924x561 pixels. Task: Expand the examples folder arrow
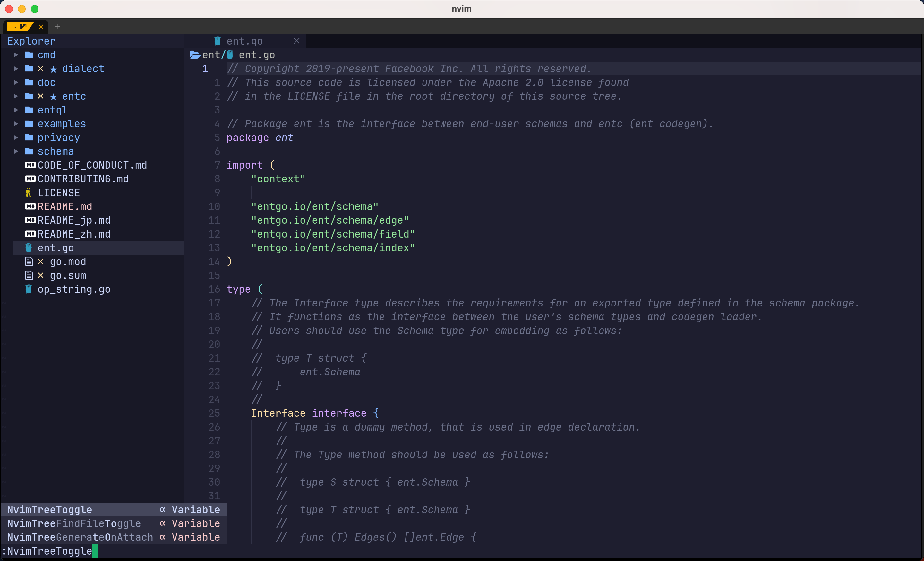pos(16,124)
